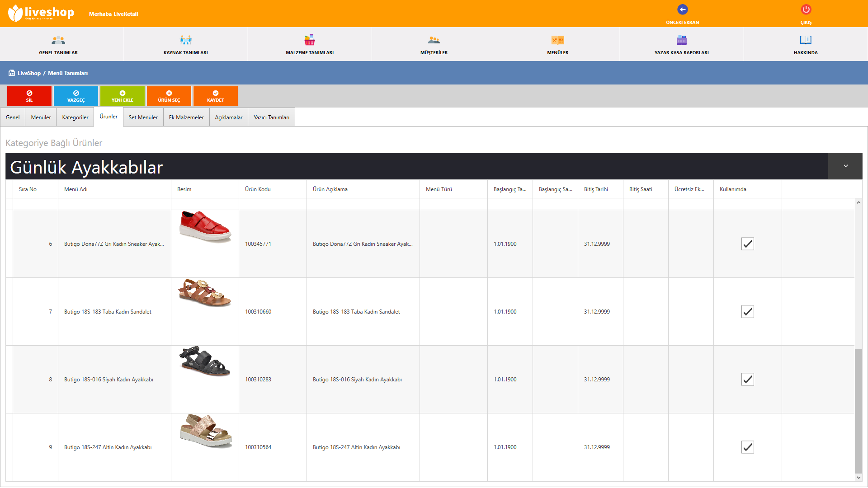Click the Çıkış power icon
The width and height of the screenshot is (868, 488).
tap(806, 9)
